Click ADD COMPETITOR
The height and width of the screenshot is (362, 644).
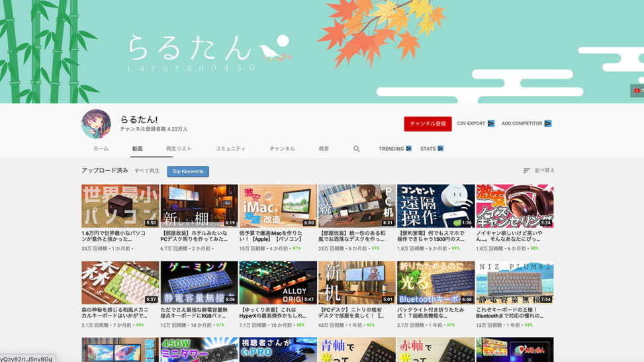(522, 123)
